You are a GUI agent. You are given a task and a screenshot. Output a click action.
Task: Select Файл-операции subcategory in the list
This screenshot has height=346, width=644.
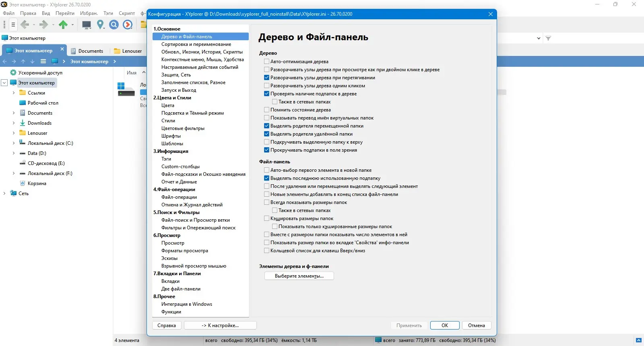tap(179, 197)
